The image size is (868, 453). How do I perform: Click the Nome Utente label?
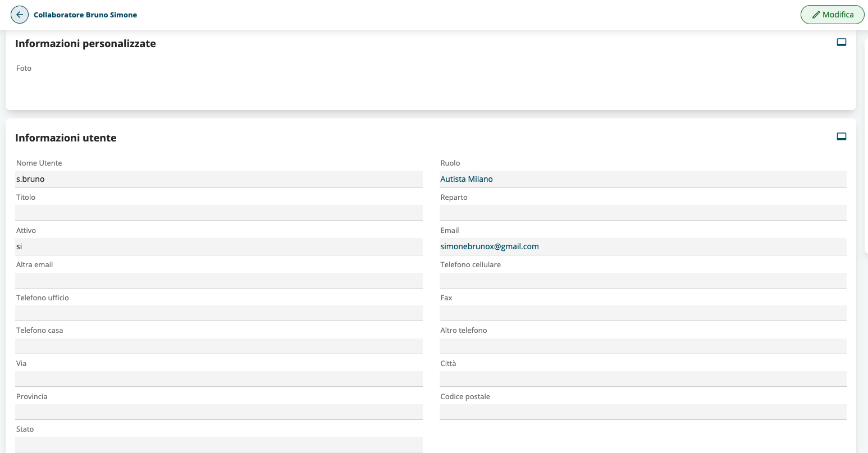(39, 163)
